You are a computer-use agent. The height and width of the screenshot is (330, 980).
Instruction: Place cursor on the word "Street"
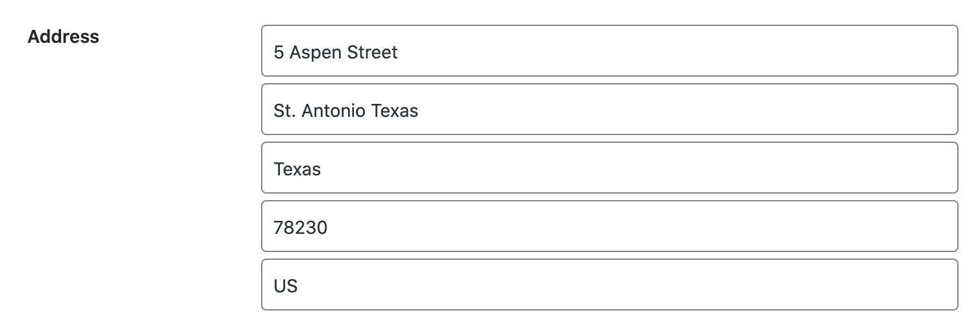371,52
